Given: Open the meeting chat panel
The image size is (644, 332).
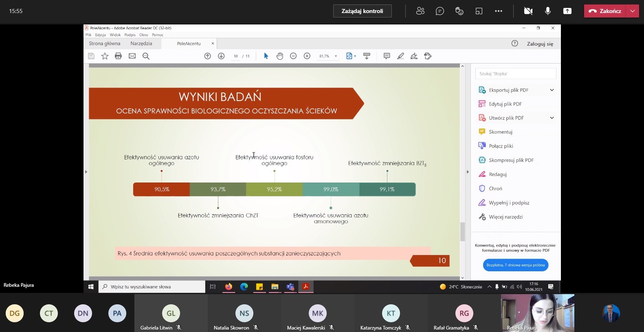Looking at the screenshot, I should [440, 11].
